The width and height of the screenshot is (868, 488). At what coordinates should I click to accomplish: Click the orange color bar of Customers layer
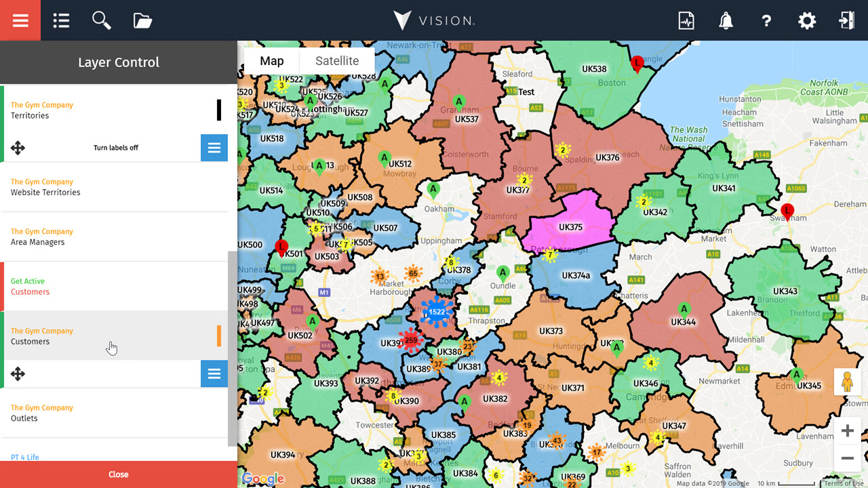[x=219, y=336]
